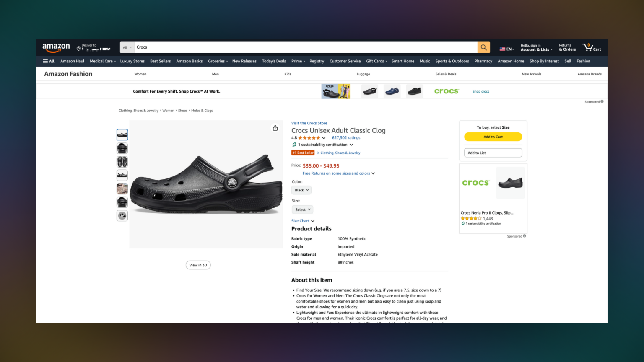This screenshot has width=644, height=362.
Task: Open Today's Deals from the navigation
Action: tap(274, 61)
